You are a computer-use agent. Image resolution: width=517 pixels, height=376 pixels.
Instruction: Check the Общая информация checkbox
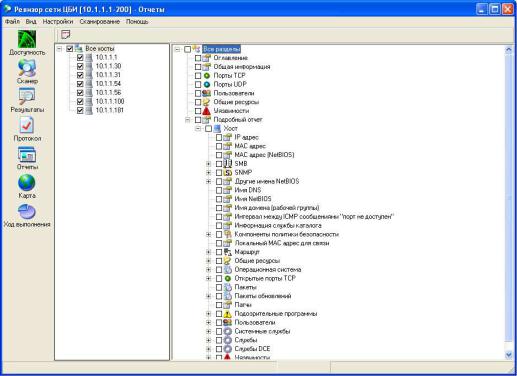198,67
